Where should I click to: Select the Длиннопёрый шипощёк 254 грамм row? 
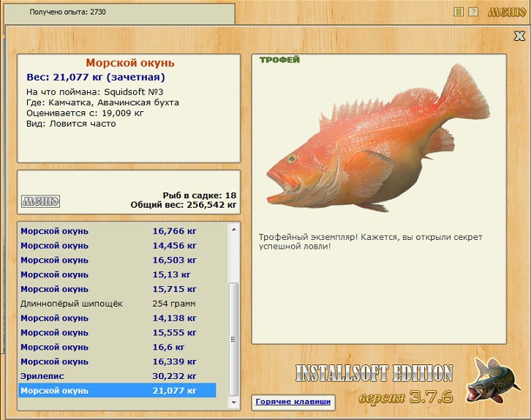pyautogui.click(x=117, y=304)
